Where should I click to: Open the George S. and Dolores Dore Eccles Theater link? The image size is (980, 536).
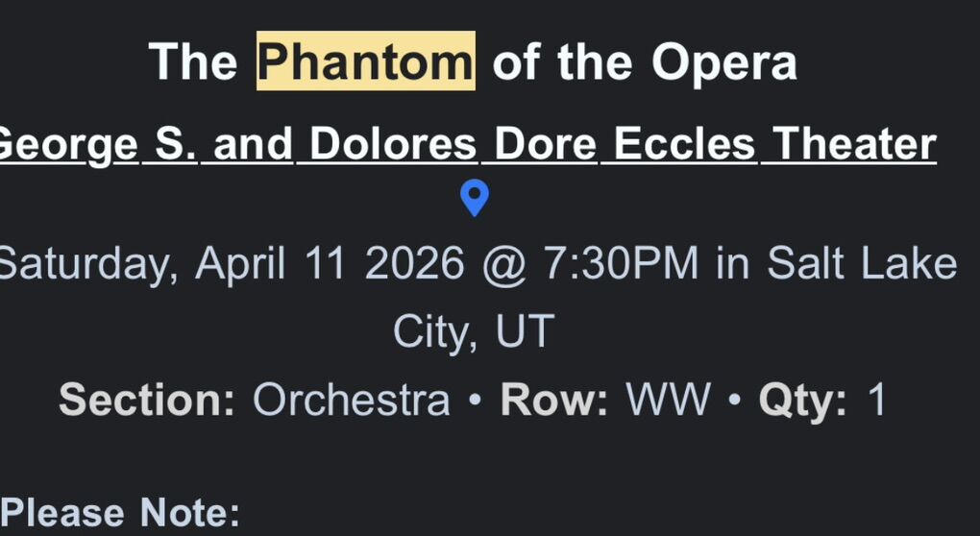pyautogui.click(x=468, y=145)
